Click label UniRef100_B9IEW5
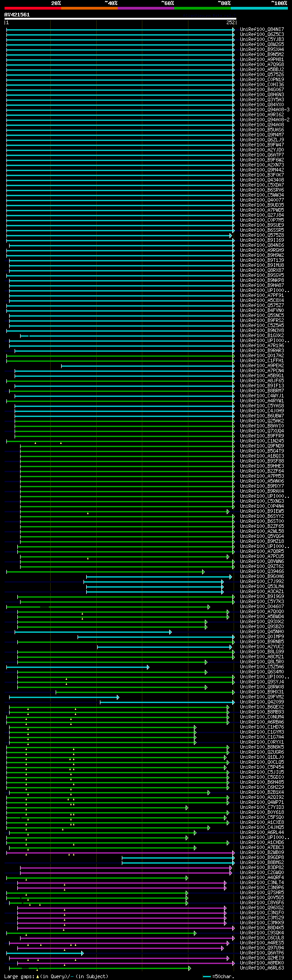 pyautogui.click(x=262, y=511)
